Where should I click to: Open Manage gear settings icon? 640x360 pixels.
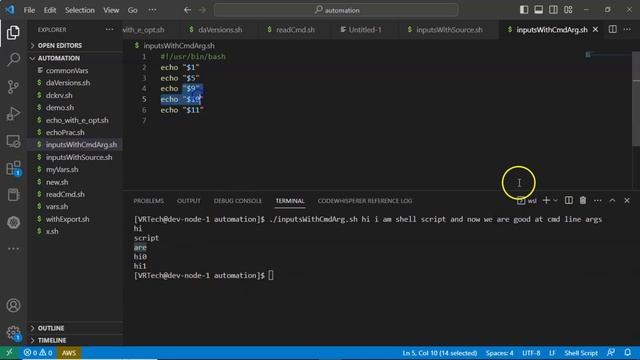(13, 333)
